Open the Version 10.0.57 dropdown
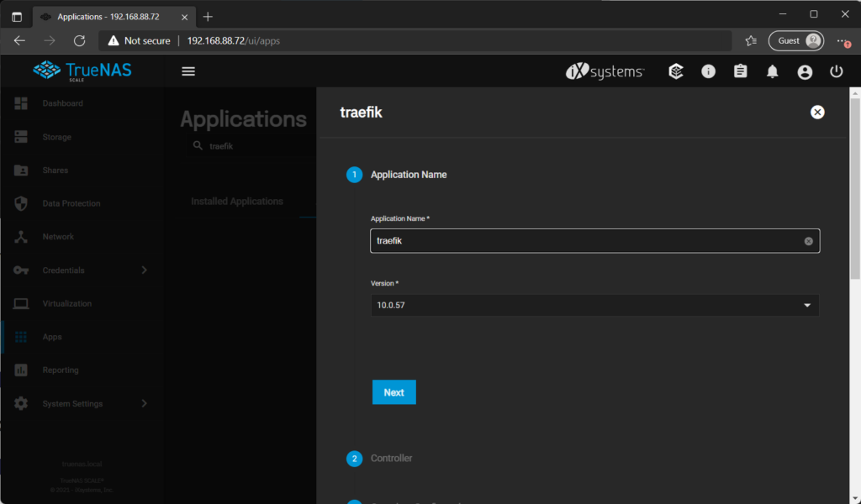This screenshot has width=861, height=504. (594, 306)
